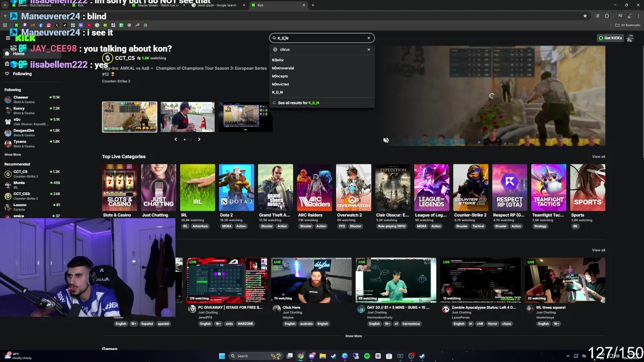This screenshot has height=362, width=644.
Task: Open the Chrome three-dot menu
Action: (x=639, y=16)
